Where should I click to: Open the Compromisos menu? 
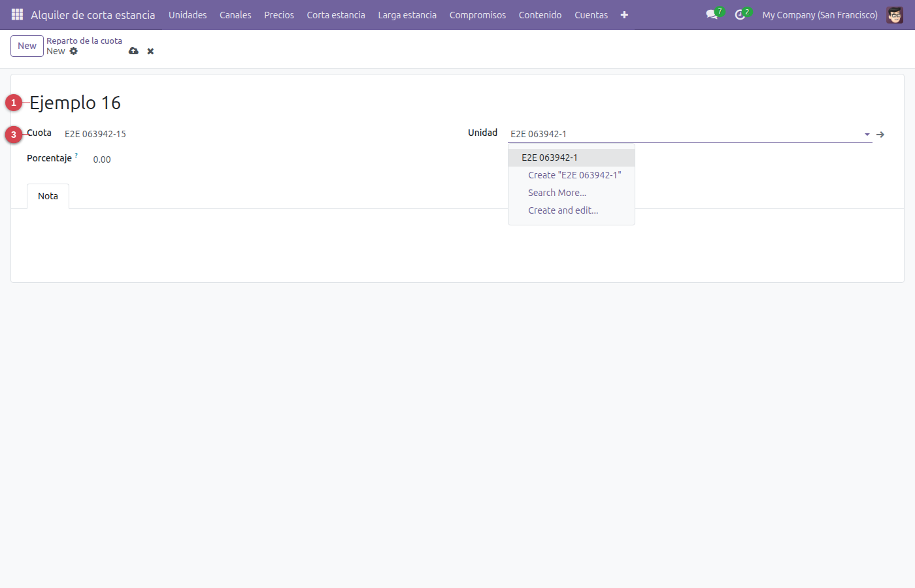coord(478,14)
